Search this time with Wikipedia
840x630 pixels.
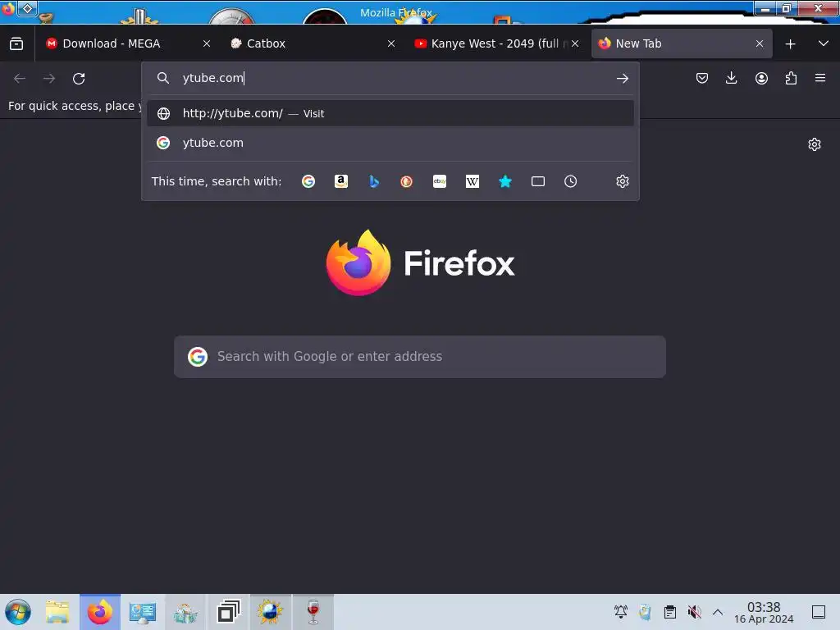pos(472,181)
